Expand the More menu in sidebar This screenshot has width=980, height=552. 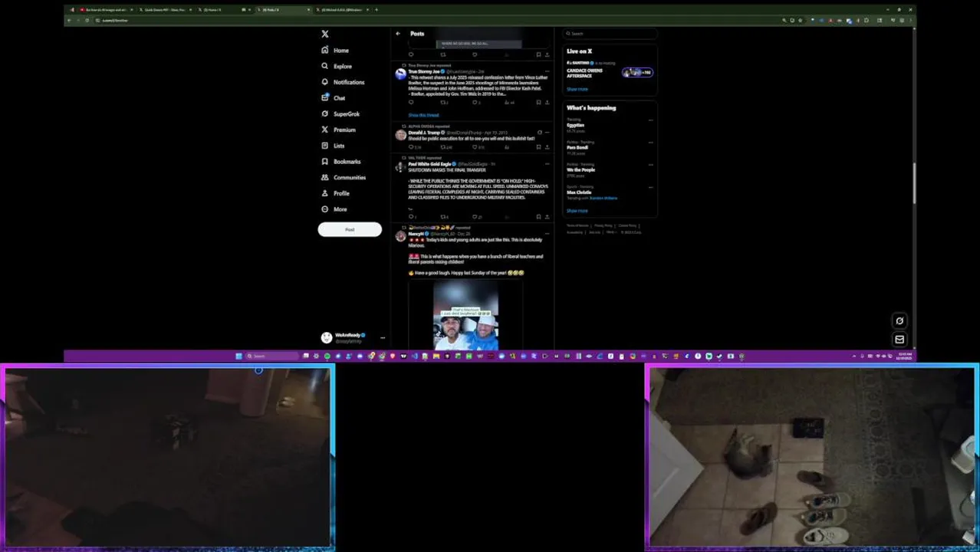(334, 209)
